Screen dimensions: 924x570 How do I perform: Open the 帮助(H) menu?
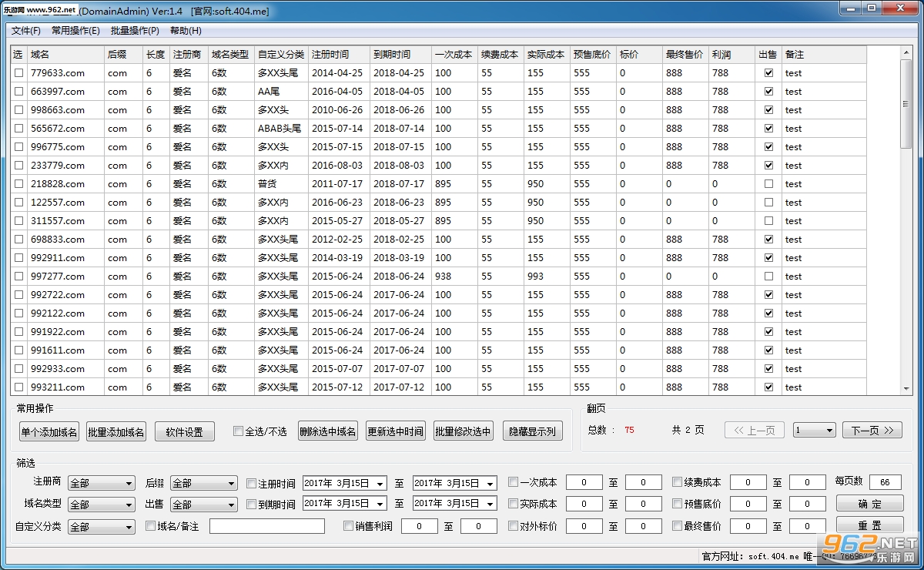(x=186, y=31)
